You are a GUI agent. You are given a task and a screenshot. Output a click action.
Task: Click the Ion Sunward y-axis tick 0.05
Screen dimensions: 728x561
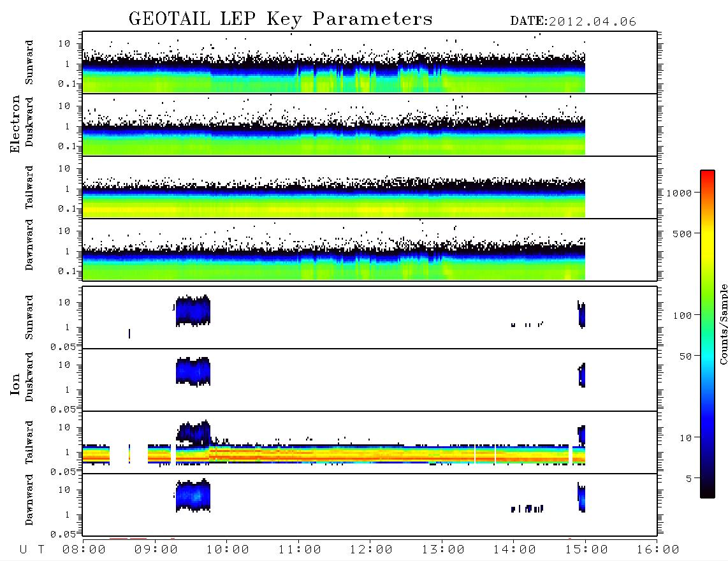point(62,347)
